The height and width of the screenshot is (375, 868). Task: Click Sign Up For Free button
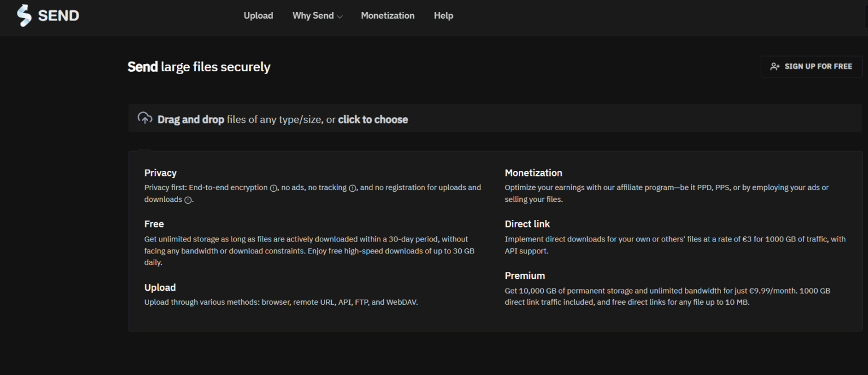point(811,67)
